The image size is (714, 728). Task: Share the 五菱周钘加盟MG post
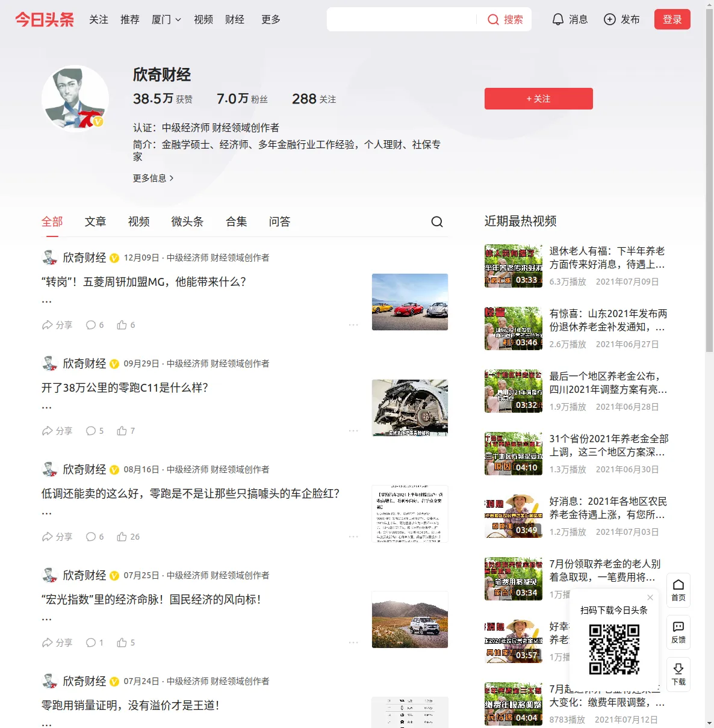tap(57, 325)
